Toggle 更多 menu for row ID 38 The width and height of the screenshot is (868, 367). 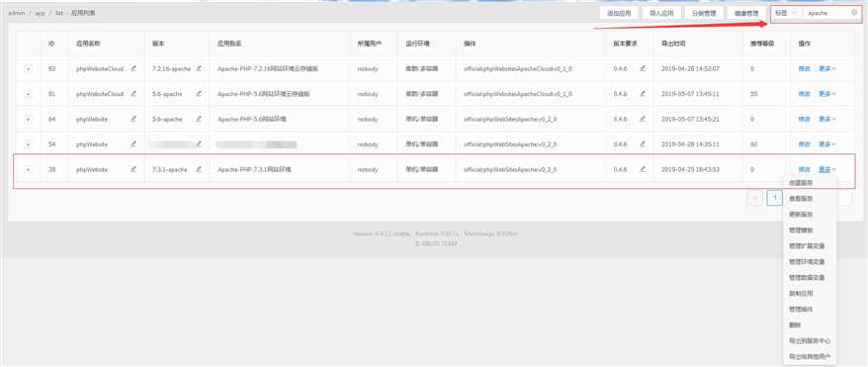(x=827, y=169)
